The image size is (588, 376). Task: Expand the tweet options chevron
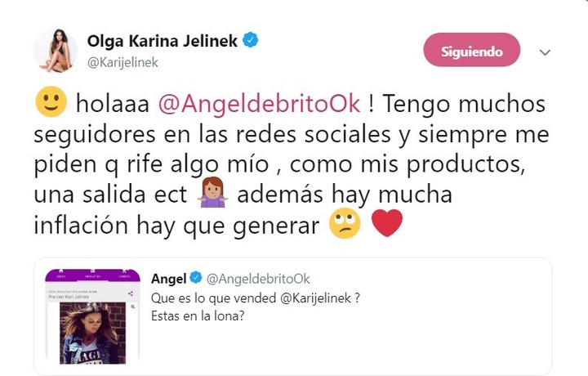[x=545, y=52]
